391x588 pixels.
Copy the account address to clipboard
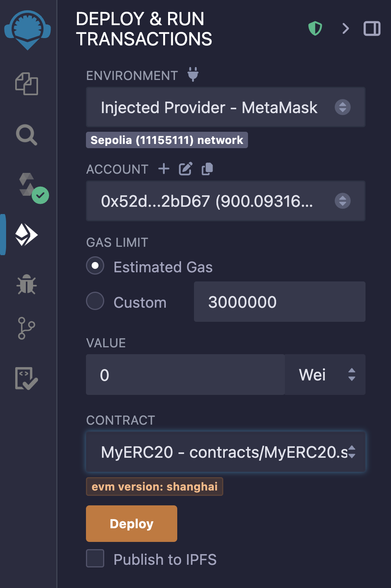click(207, 169)
